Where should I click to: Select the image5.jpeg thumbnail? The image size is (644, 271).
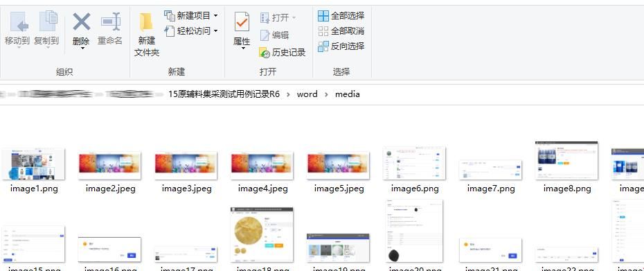coord(338,166)
